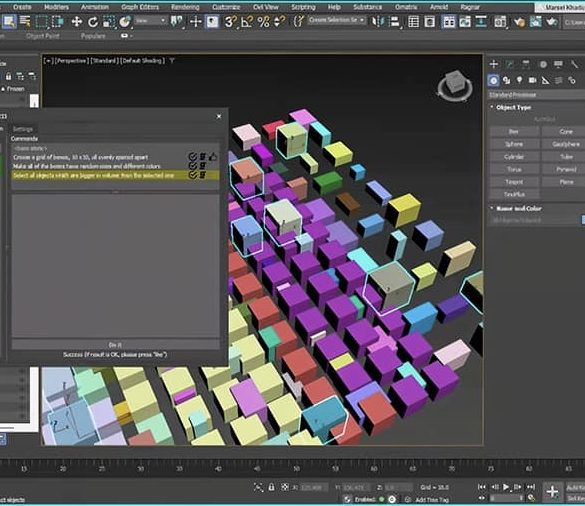Image resolution: width=585 pixels, height=506 pixels.
Task: Open the Reference Coordinate System dropdown
Action: [151, 21]
